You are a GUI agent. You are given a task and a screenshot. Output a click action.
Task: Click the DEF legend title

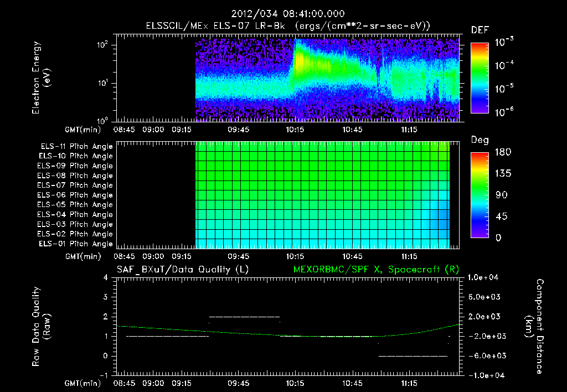click(x=480, y=30)
